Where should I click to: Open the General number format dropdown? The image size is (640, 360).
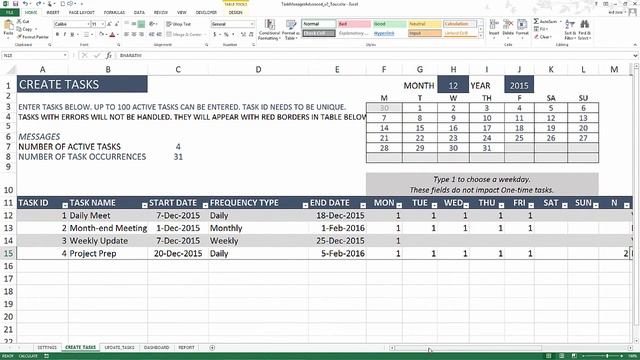coord(251,24)
